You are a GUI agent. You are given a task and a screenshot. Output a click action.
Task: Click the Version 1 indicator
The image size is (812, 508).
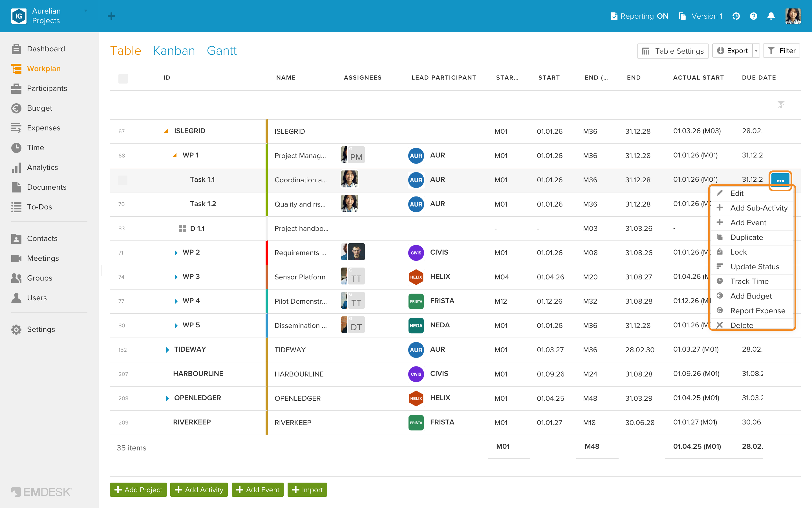(701, 16)
